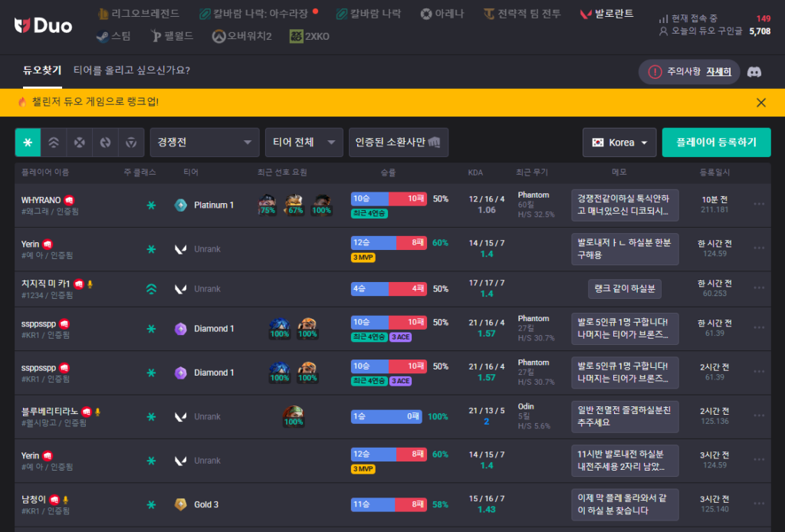Click the 플레이어 등록하기 button

click(x=716, y=143)
